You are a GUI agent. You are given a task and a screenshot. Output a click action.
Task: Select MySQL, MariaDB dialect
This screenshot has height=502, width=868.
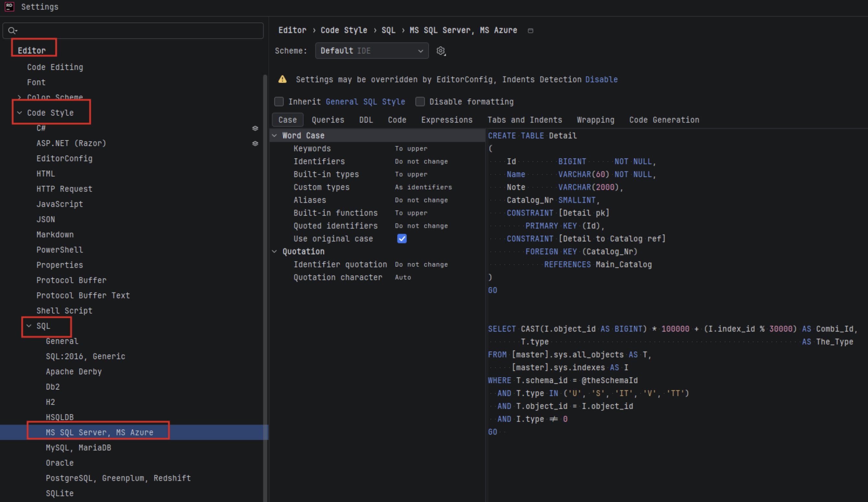tap(79, 448)
